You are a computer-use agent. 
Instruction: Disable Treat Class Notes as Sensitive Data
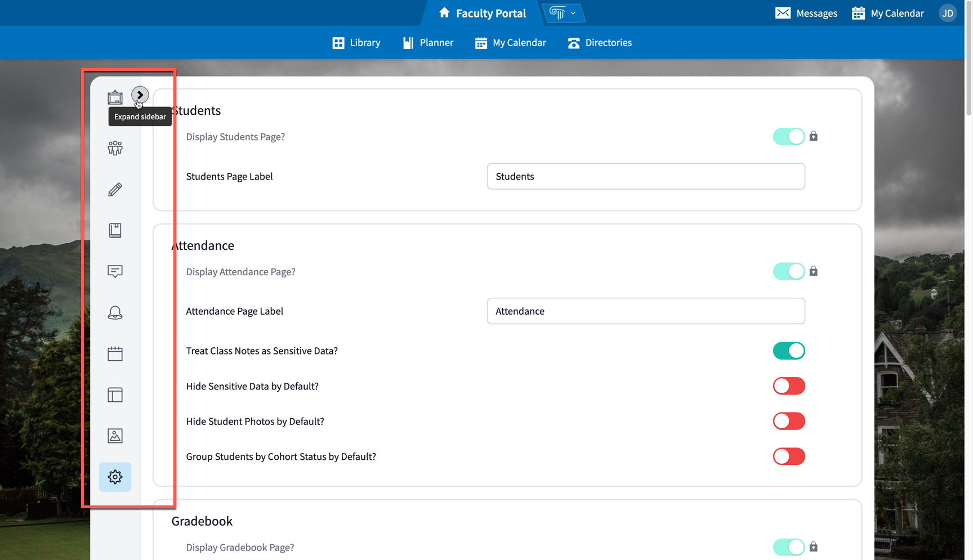789,351
